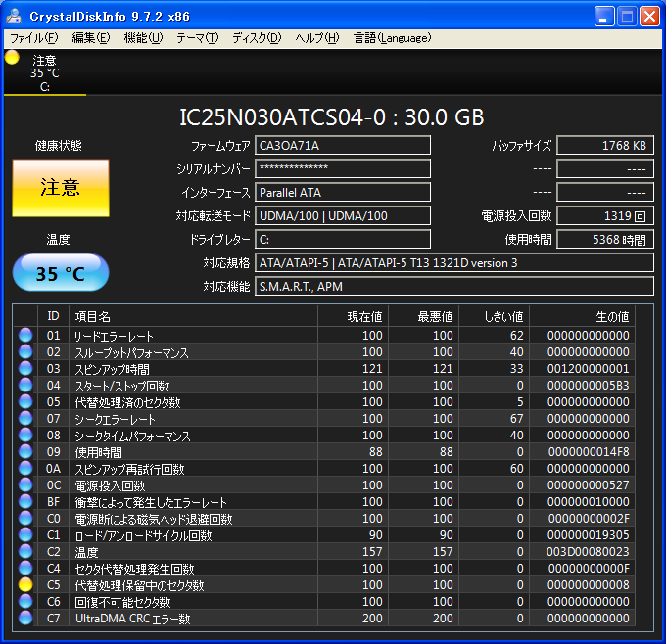Open the ヘルプ(H) menu

(x=317, y=38)
